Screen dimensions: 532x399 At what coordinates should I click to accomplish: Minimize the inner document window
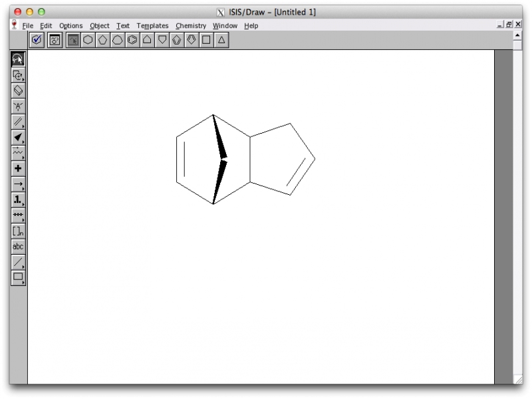click(x=500, y=24)
